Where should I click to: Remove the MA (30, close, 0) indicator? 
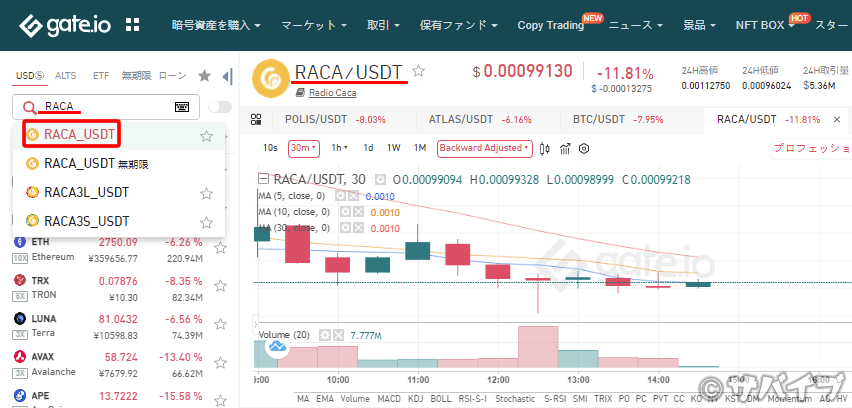[x=359, y=228]
